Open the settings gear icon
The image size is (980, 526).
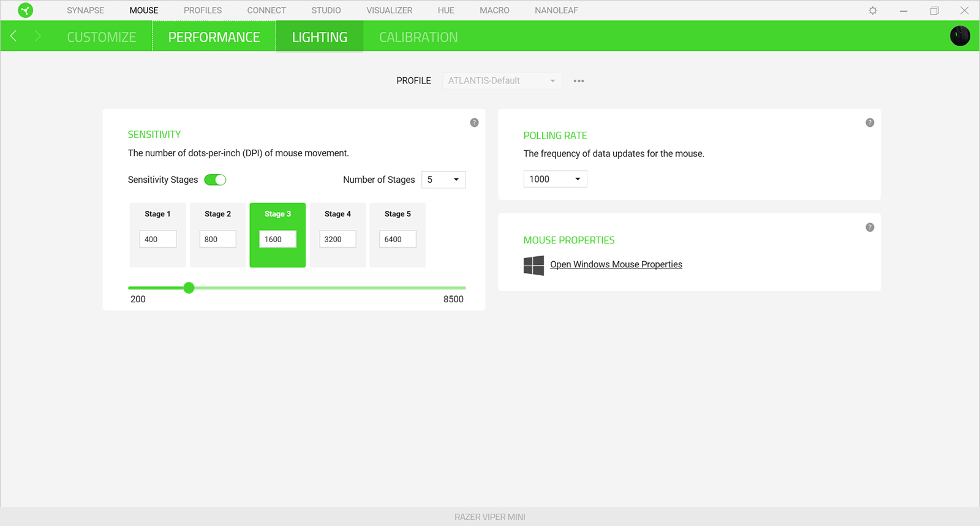pos(873,10)
